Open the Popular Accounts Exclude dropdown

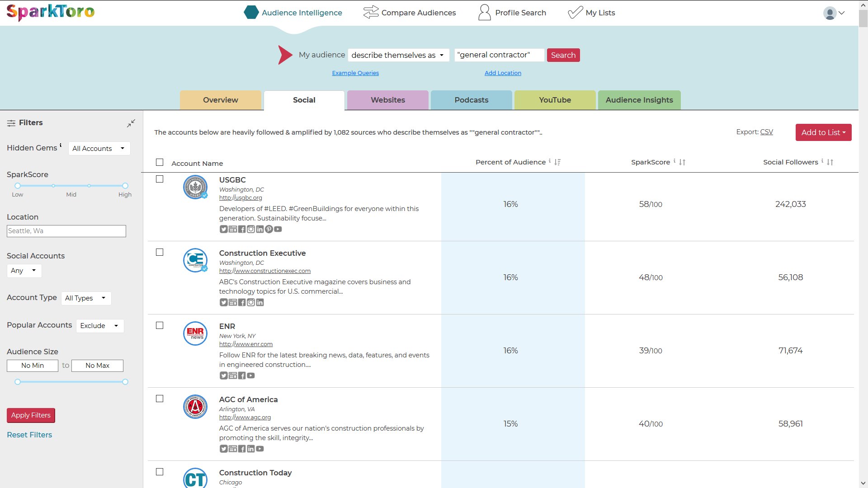click(x=100, y=326)
